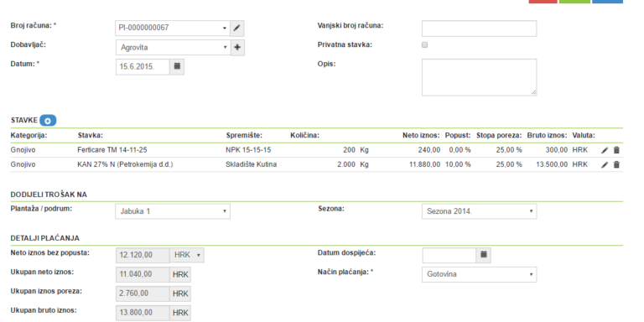Image resolution: width=644 pixels, height=322 pixels.
Task: Edit the KAN 27% N row
Action: click(x=605, y=164)
